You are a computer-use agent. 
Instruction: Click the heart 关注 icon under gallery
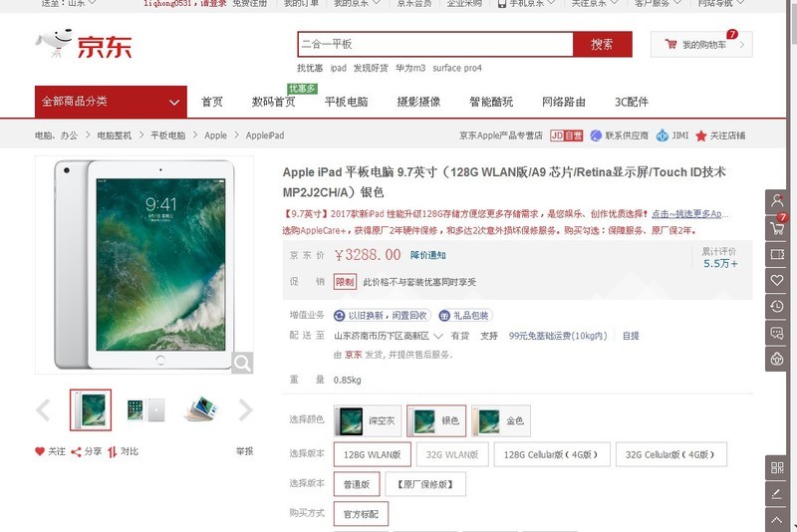point(40,451)
